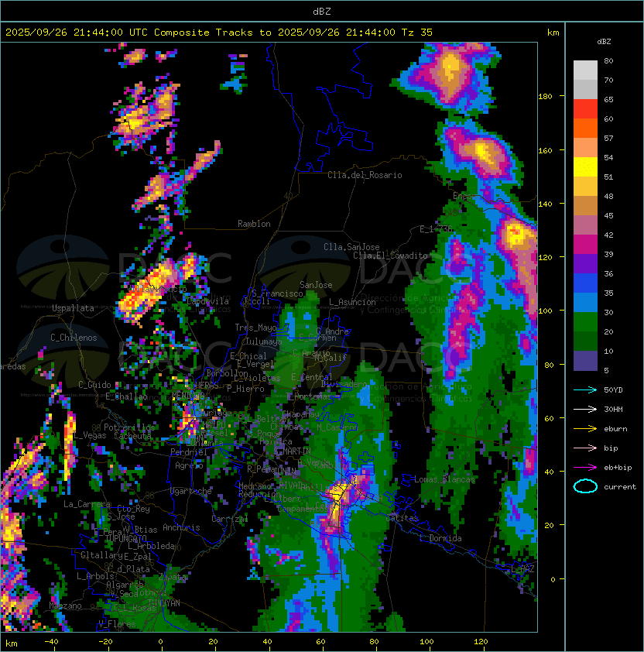The image size is (644, 652).
Task: Click the 'Tres_Mayo' map label
Action: pyautogui.click(x=255, y=328)
